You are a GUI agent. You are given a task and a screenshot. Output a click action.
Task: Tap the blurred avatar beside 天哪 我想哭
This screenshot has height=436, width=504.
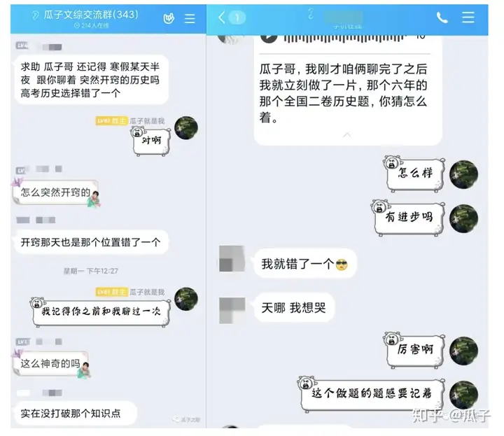click(x=232, y=310)
